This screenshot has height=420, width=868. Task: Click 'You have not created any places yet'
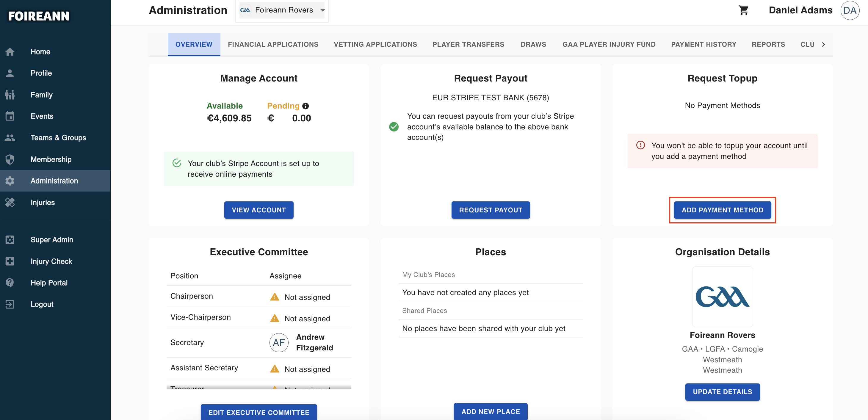[x=465, y=292]
